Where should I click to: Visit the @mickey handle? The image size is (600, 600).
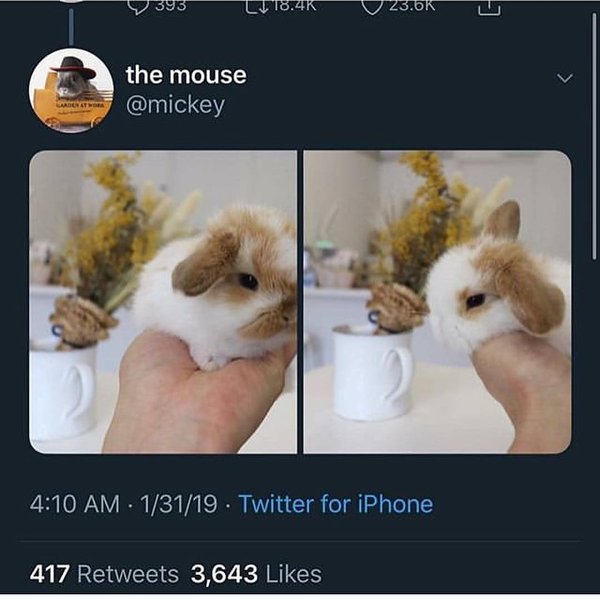click(173, 105)
